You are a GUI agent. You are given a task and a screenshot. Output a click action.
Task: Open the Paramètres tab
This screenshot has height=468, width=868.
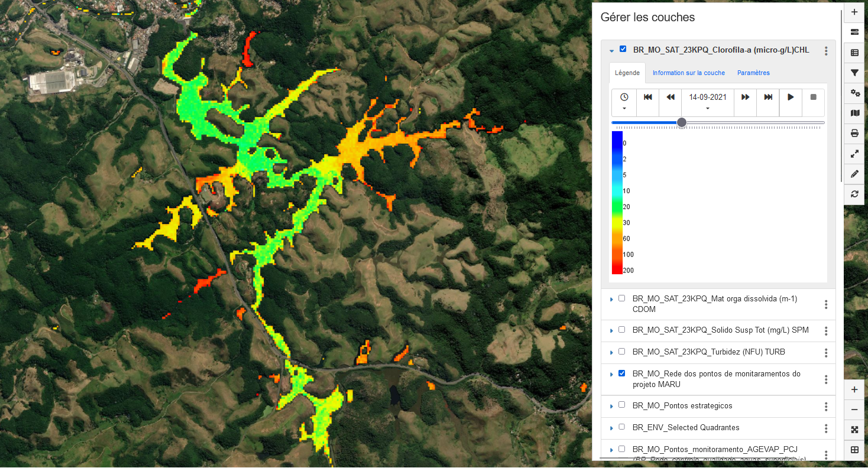753,73
